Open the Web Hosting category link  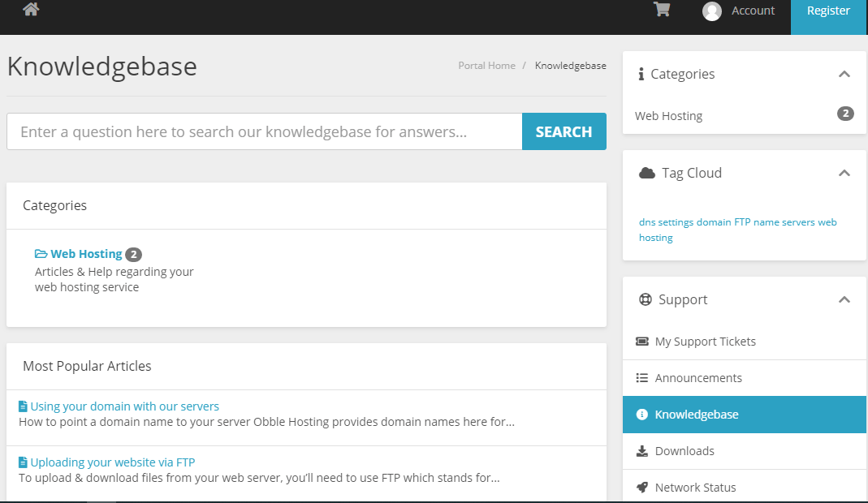click(x=86, y=254)
